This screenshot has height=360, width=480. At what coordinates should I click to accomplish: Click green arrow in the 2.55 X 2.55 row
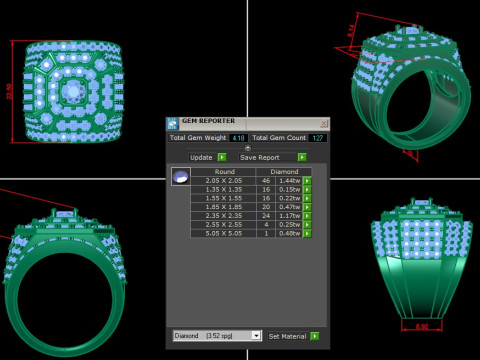(307, 225)
